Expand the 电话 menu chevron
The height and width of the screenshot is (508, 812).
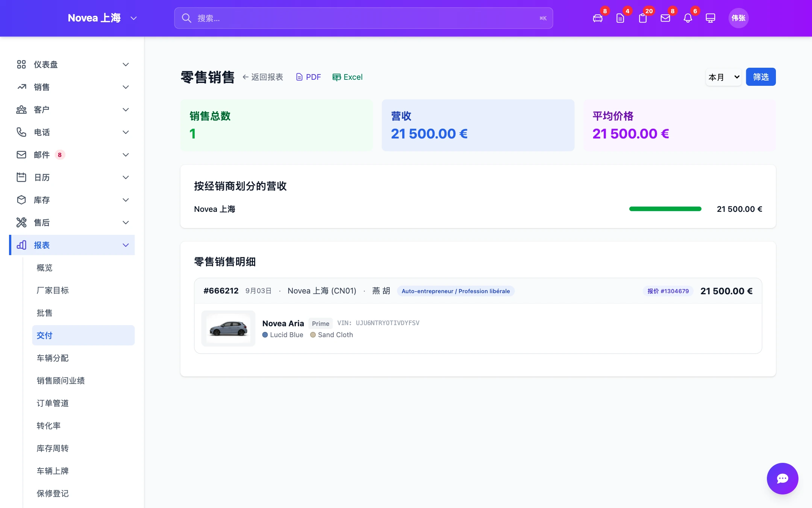tap(126, 132)
